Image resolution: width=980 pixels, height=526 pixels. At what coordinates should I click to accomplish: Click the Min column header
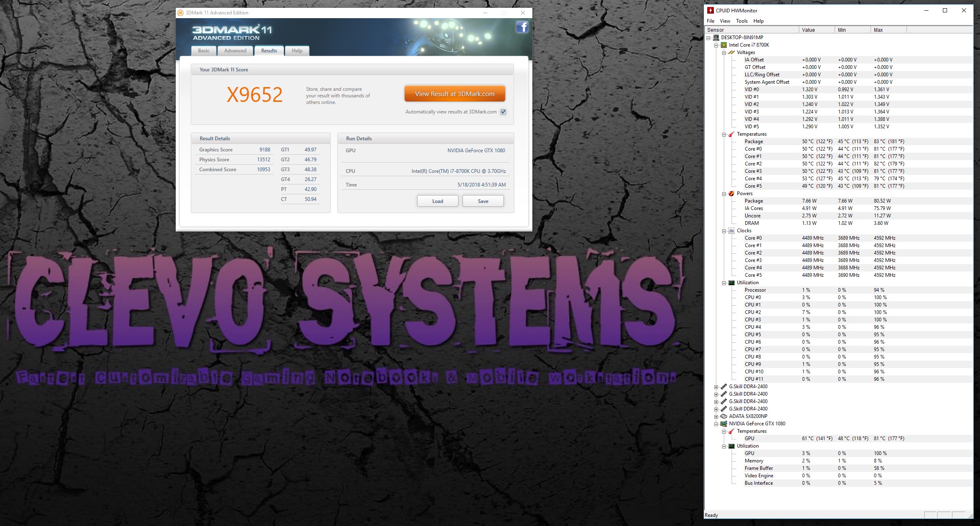pos(853,30)
